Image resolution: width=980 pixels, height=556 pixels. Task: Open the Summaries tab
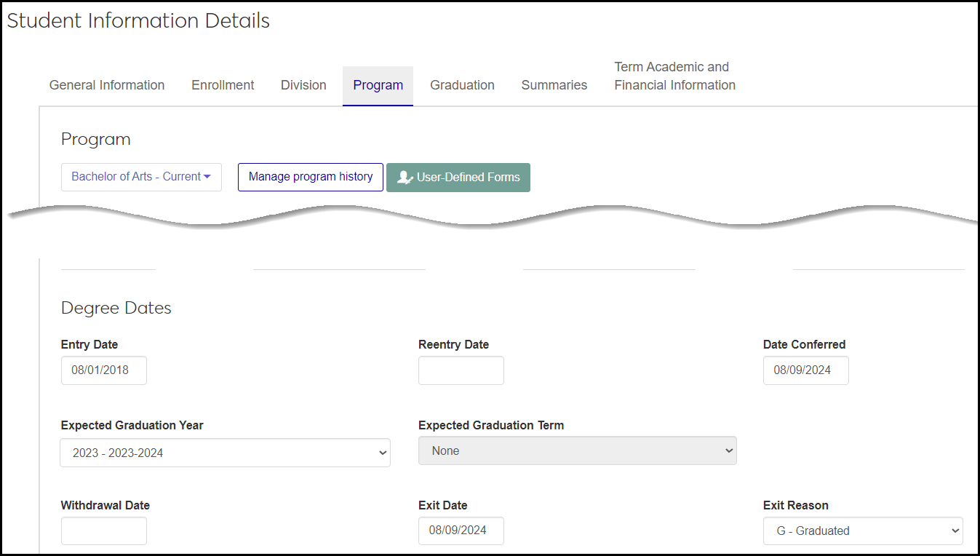[554, 85]
